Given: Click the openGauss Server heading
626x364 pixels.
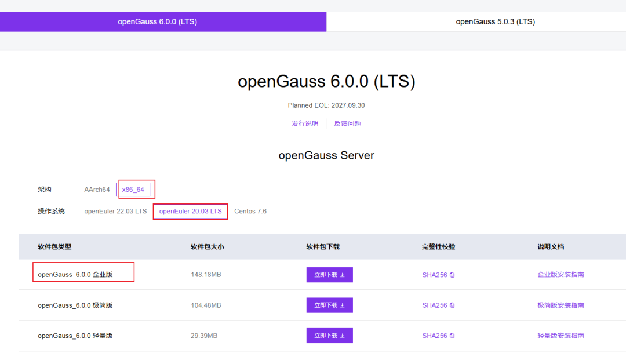Looking at the screenshot, I should (x=326, y=155).
